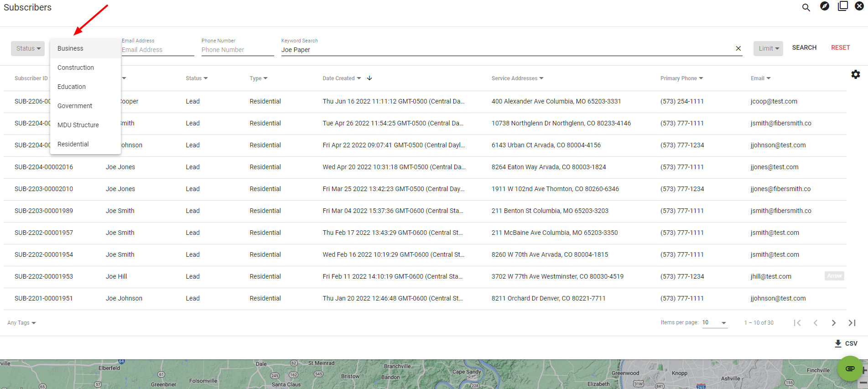Open subscriber SUB-2204-00002016
The image size is (868, 389).
tap(44, 167)
